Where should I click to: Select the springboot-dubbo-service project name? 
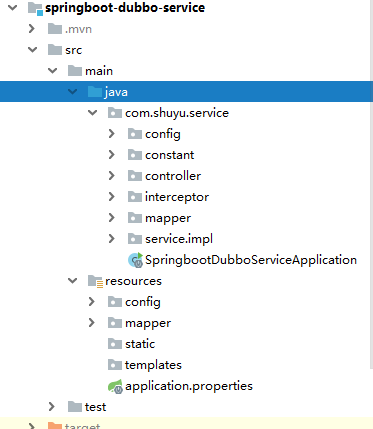[125, 8]
